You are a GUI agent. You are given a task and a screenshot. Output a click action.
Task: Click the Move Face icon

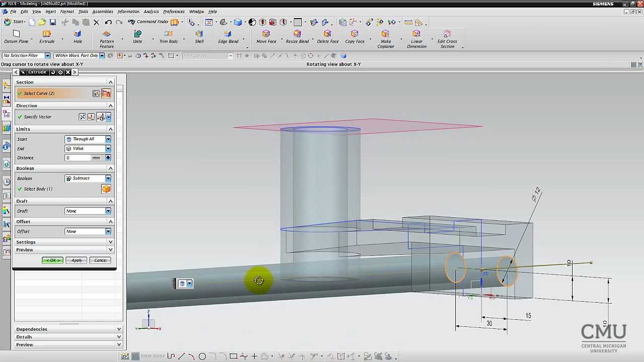coord(266,34)
